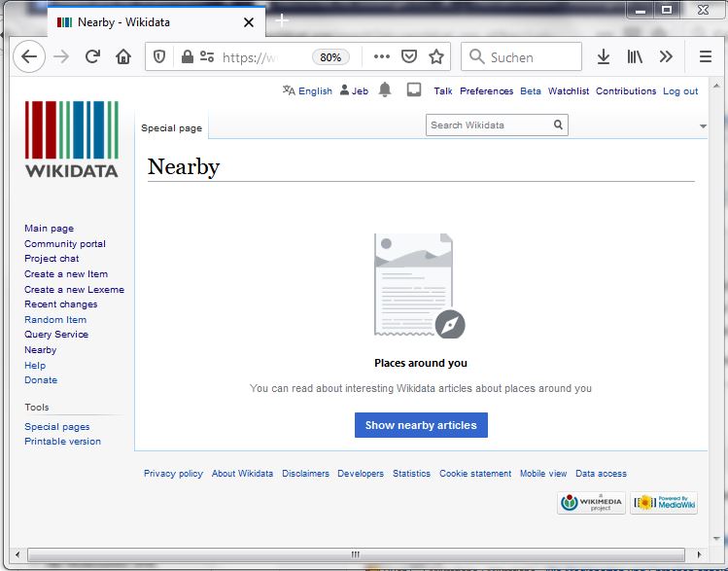Image resolution: width=728 pixels, height=571 pixels.
Task: Open the page actions three-dot menu
Action: (381, 57)
